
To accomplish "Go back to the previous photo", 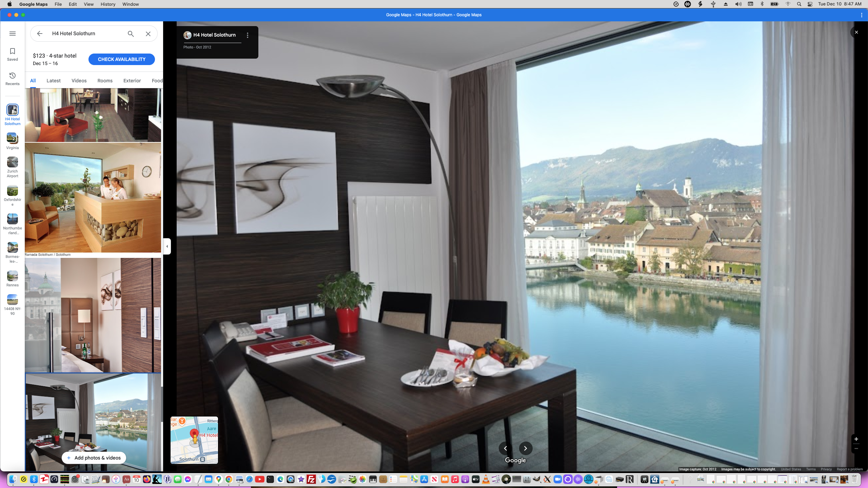I will click(505, 448).
